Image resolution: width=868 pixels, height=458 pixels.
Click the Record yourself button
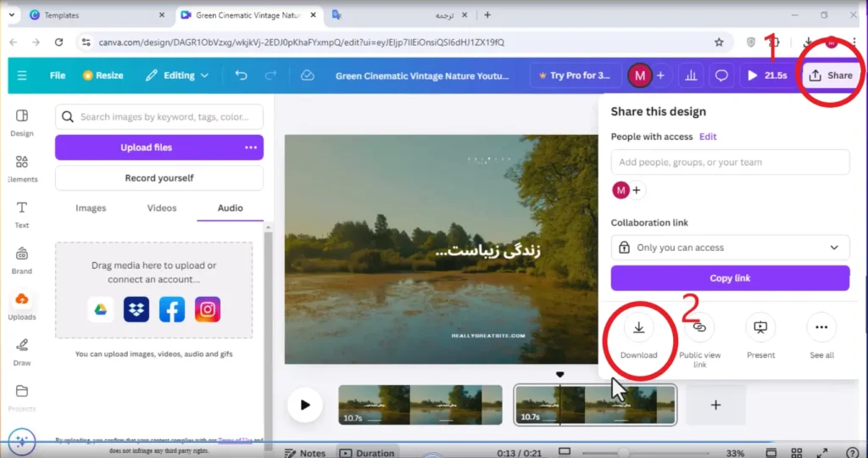pos(159,178)
